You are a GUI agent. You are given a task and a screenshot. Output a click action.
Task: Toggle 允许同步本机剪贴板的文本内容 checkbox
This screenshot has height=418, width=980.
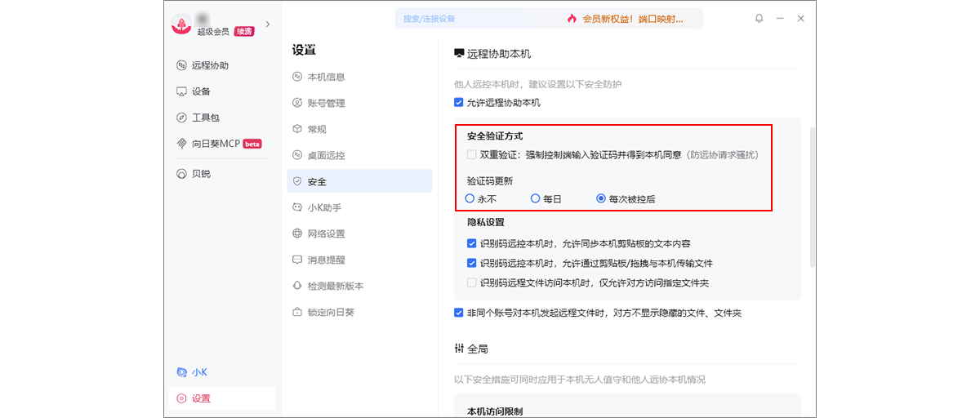[471, 243]
